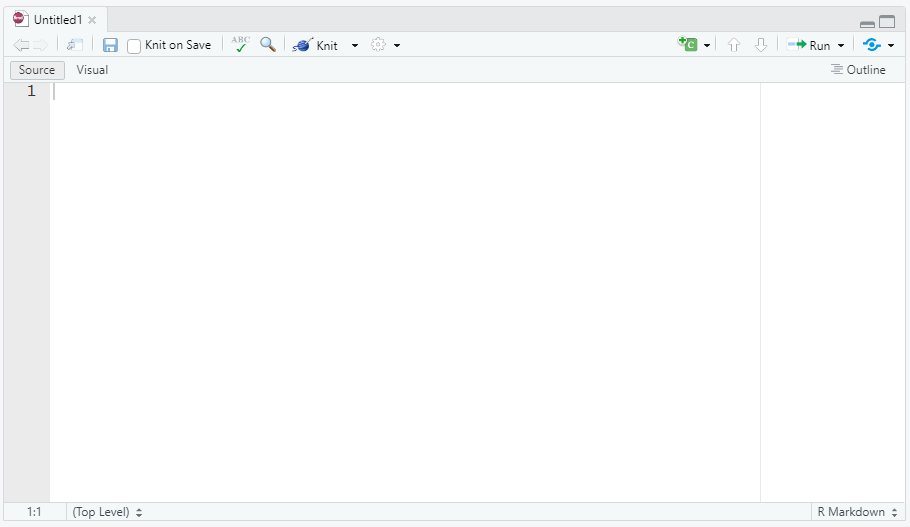Viewport: 910px width, 527px height.
Task: Enable the Knit on Save checkbox
Action: point(135,46)
